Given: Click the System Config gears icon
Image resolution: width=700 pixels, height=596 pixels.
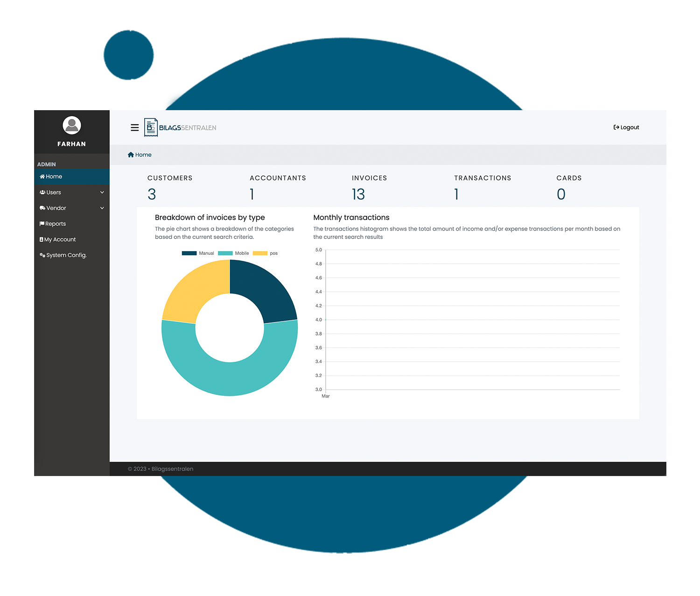Looking at the screenshot, I should click(x=42, y=255).
